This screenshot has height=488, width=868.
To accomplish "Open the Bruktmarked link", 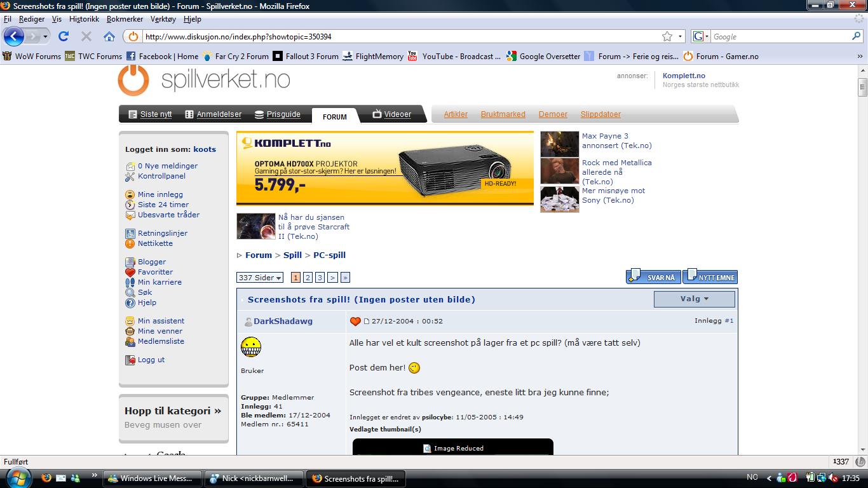I will [503, 114].
